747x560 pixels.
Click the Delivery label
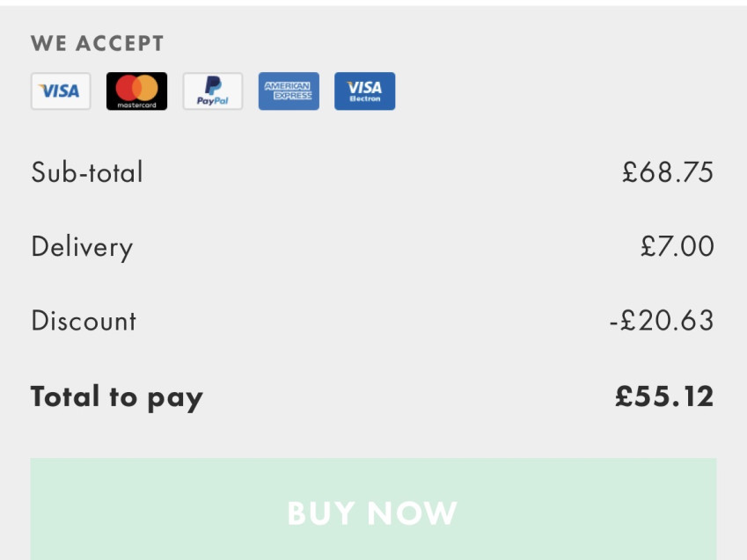click(82, 247)
